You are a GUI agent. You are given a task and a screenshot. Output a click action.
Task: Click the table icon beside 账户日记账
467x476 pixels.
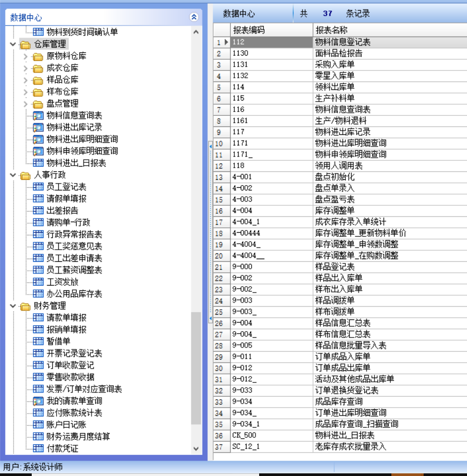click(38, 424)
